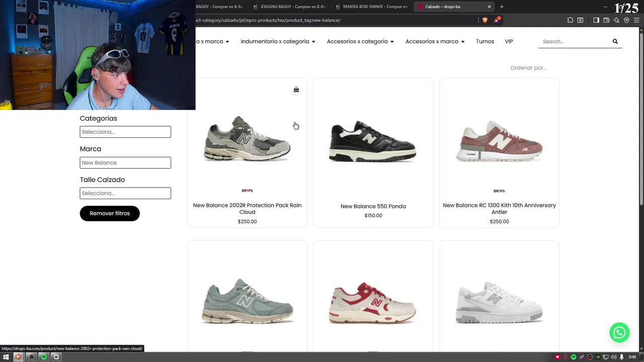The height and width of the screenshot is (362, 644).
Task: Open New Balance 2002R Protection Pack Rain Cloud link
Action: click(x=247, y=209)
